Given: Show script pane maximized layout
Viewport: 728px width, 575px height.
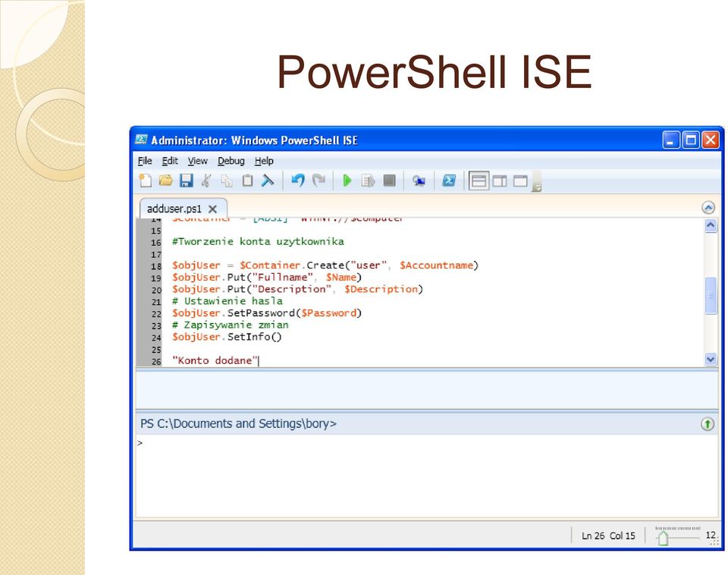Looking at the screenshot, I should (x=520, y=181).
